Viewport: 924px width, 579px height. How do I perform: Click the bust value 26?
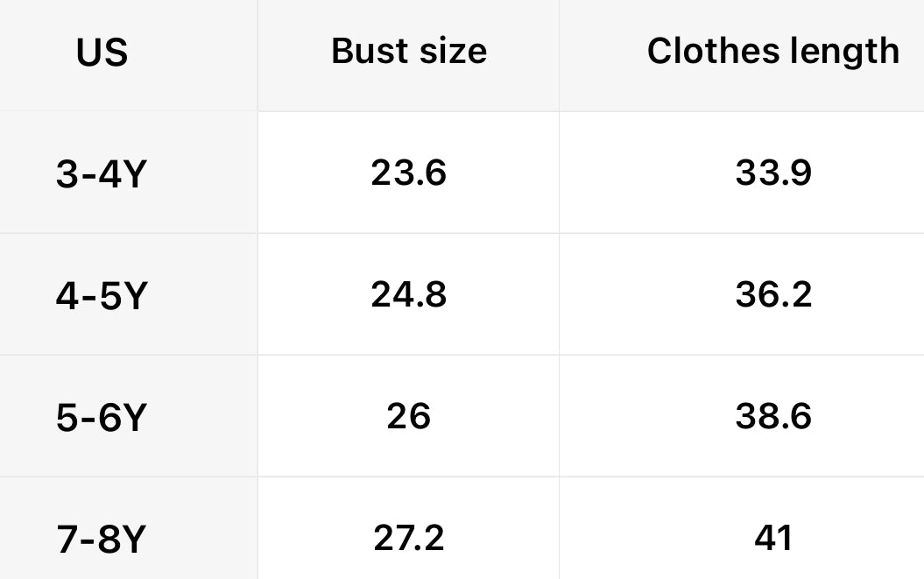[x=408, y=416]
